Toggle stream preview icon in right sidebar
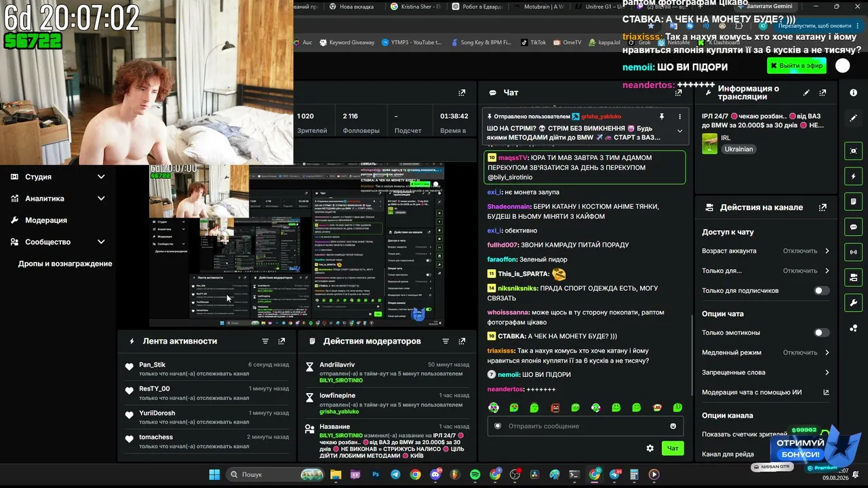Image resolution: width=868 pixels, height=488 pixels. coord(853,150)
